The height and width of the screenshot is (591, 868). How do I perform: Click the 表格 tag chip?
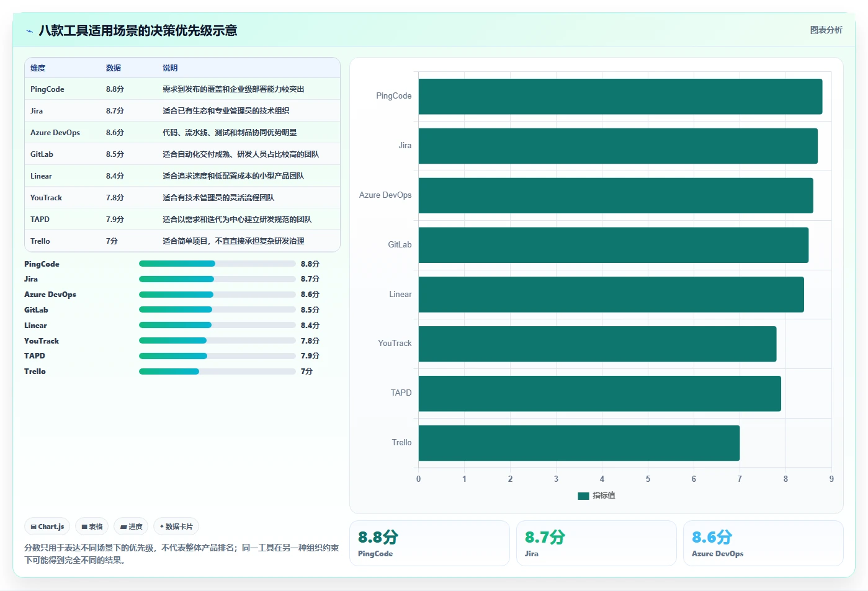(92, 527)
